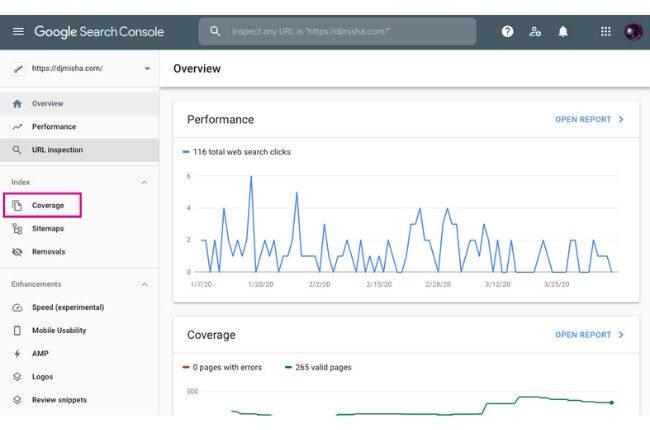The width and height of the screenshot is (650, 430).
Task: Select the https://djmisha.com/ property name
Action: (67, 68)
